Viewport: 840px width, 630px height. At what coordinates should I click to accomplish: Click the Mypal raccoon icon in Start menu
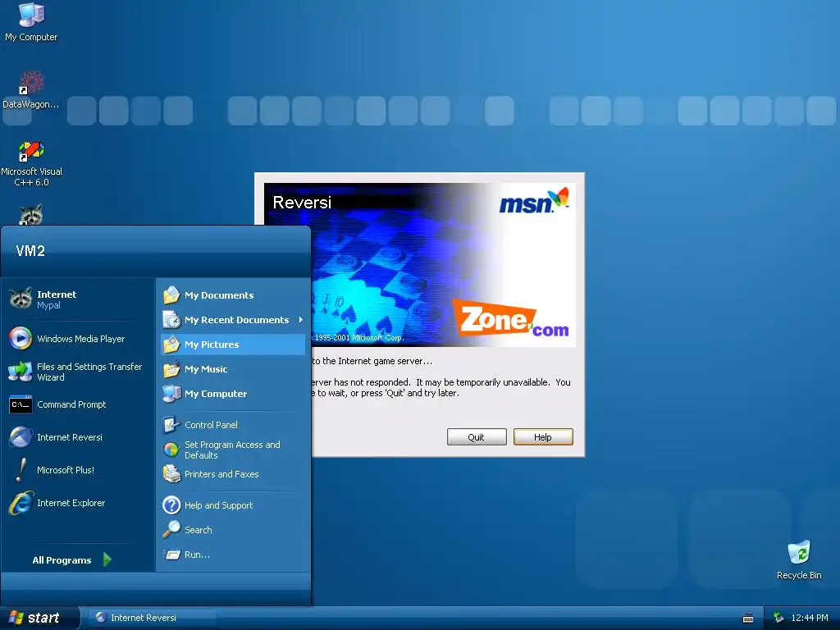[21, 299]
